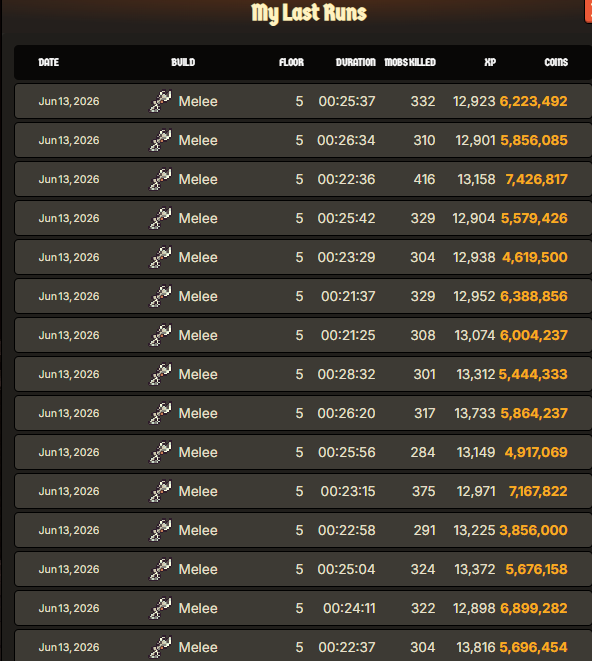Click the XP value 13,816

pos(476,647)
